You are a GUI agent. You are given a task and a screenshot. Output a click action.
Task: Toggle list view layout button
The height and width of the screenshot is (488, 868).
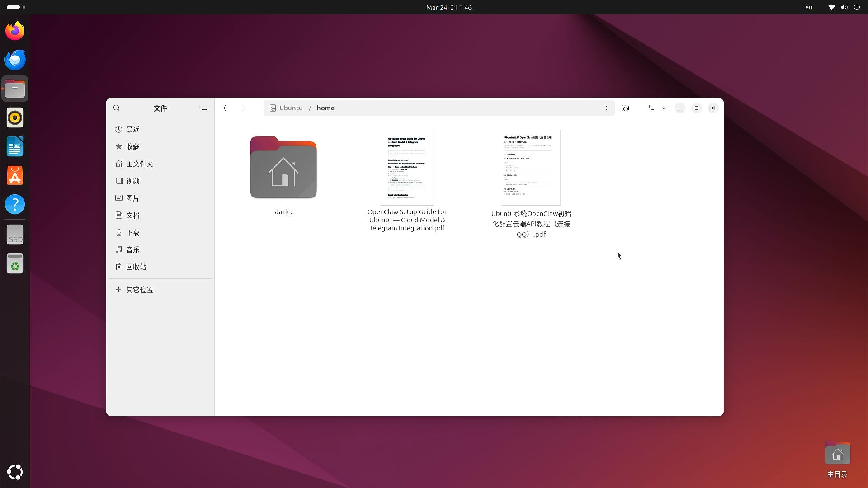point(651,108)
